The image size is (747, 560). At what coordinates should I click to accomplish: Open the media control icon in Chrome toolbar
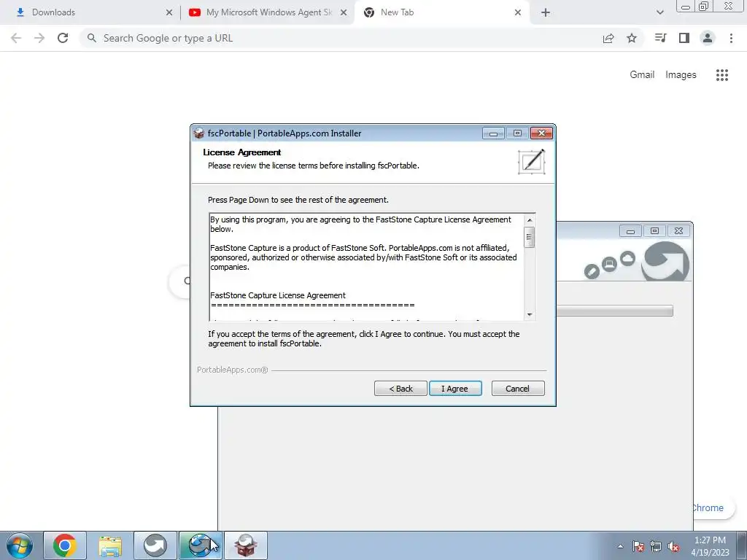tap(660, 38)
